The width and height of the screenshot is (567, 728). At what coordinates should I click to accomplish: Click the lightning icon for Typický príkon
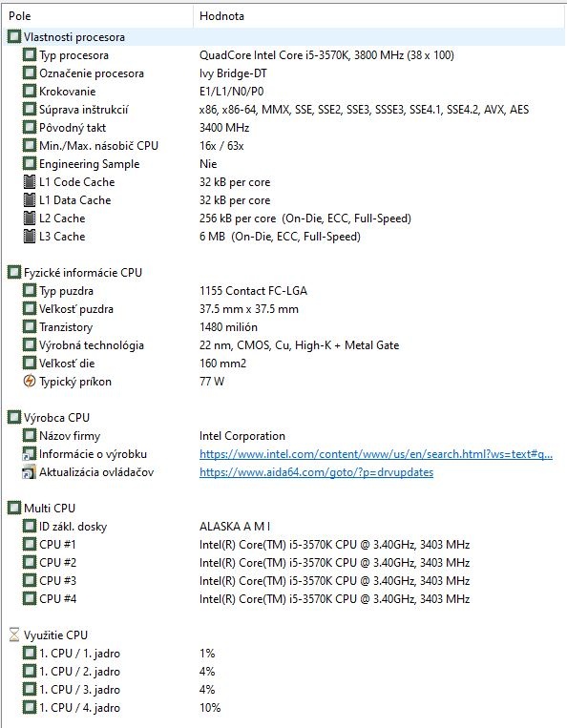coord(30,382)
